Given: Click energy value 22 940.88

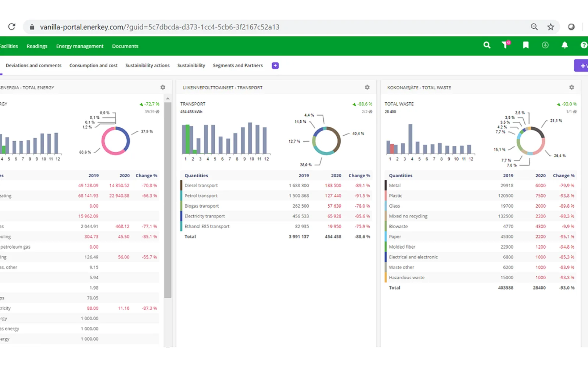Looking at the screenshot, I should (119, 196).
